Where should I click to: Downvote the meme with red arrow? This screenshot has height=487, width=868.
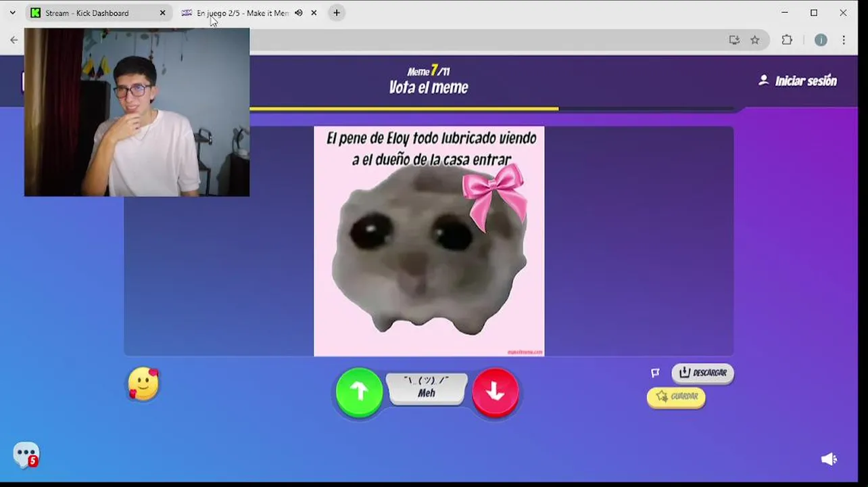pyautogui.click(x=496, y=392)
